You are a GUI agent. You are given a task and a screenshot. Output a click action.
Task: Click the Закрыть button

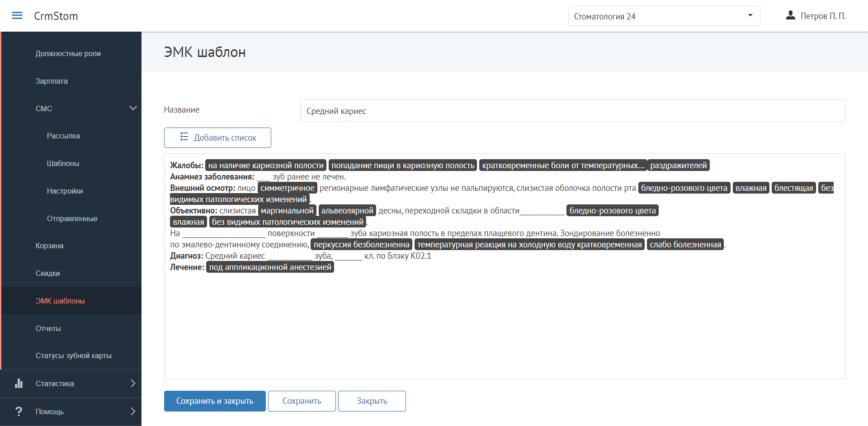[x=372, y=401]
